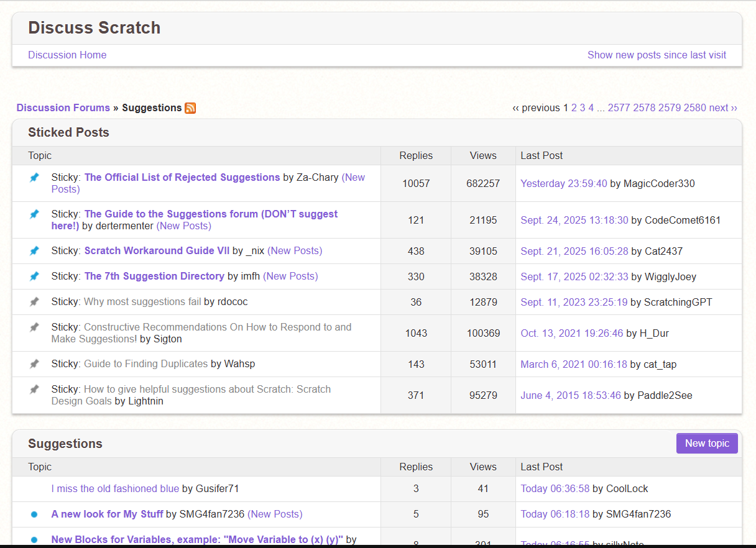Open last post Sept. 21, 2025 16:05:28

tap(574, 251)
